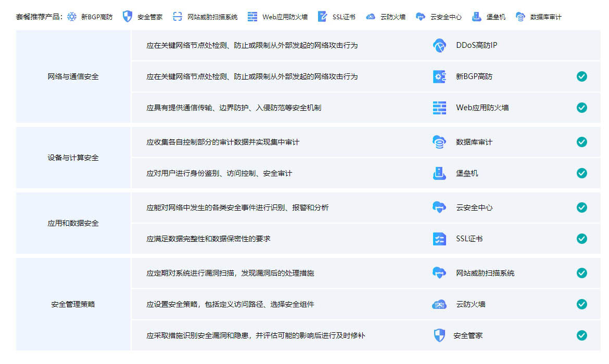Click requirement 应具有提供通信传输、边界防护 text
The height and width of the screenshot is (364, 609).
(x=234, y=108)
